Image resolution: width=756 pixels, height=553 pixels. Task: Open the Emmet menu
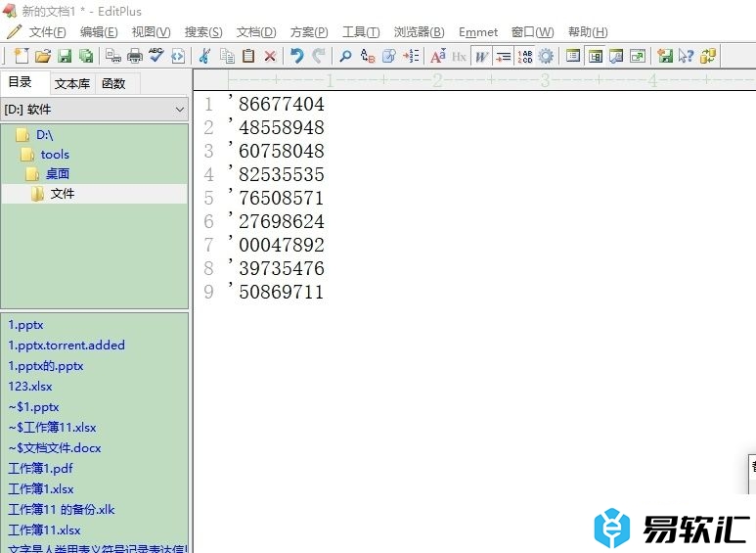pyautogui.click(x=478, y=32)
